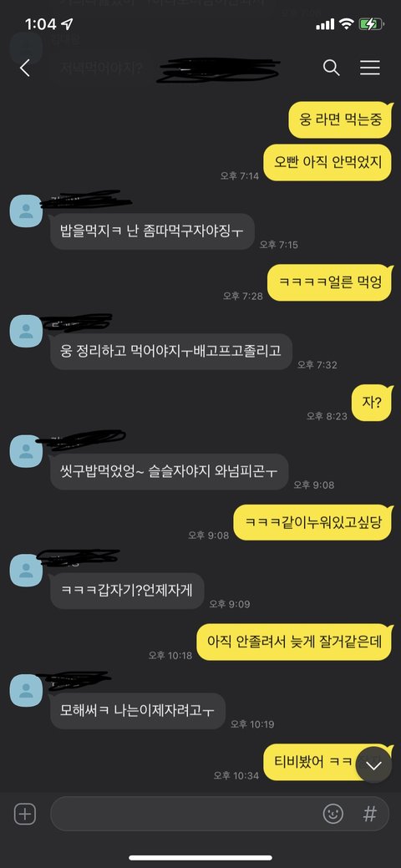Screen dimensions: 401x868
Task: Open the hamburger chat menu
Action: 369,68
